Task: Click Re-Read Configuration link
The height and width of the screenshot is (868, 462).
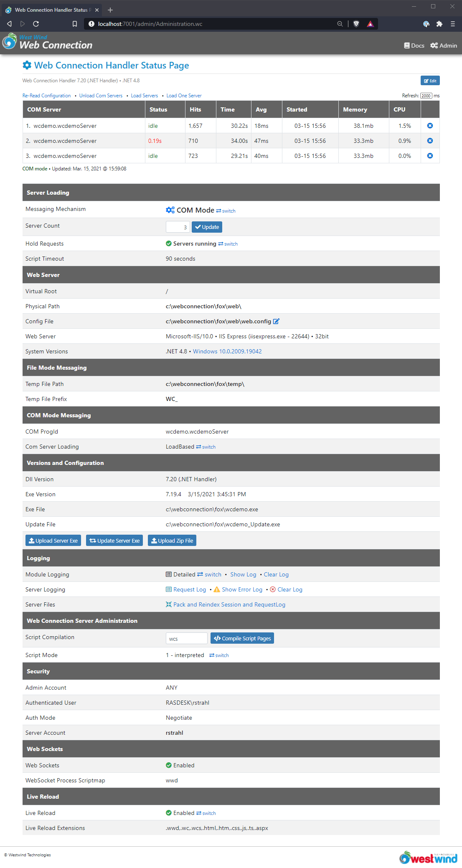Action: coord(47,96)
